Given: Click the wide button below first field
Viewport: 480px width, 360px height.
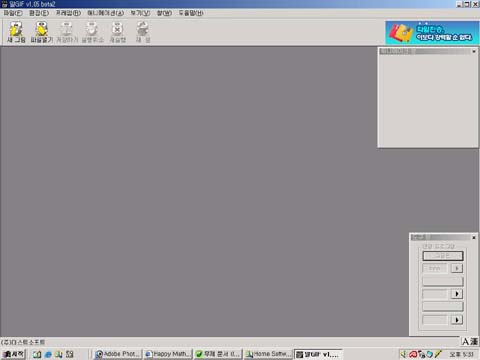Looking at the screenshot, I should [x=443, y=281].
